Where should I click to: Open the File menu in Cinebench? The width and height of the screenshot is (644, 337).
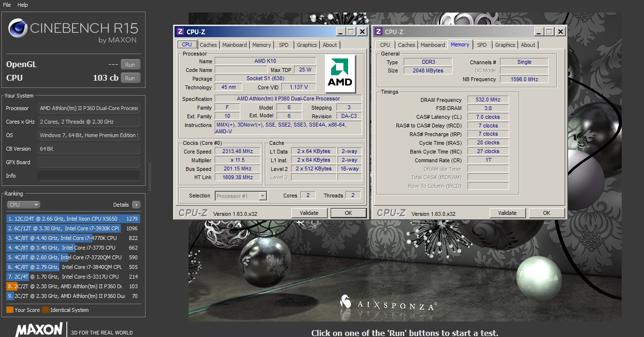tap(7, 5)
